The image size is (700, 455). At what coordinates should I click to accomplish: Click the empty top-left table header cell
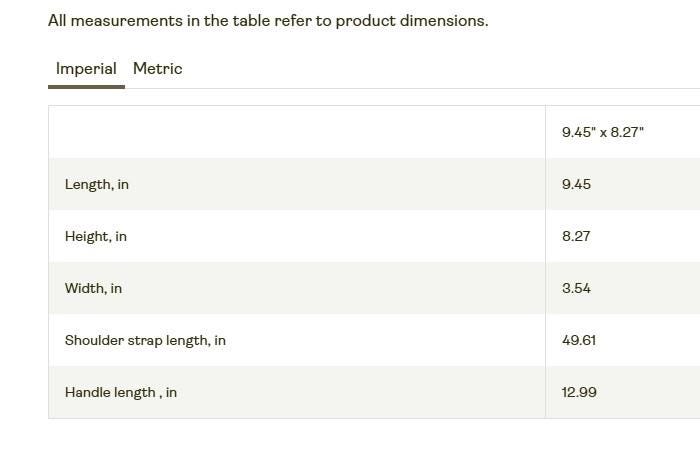point(297,132)
